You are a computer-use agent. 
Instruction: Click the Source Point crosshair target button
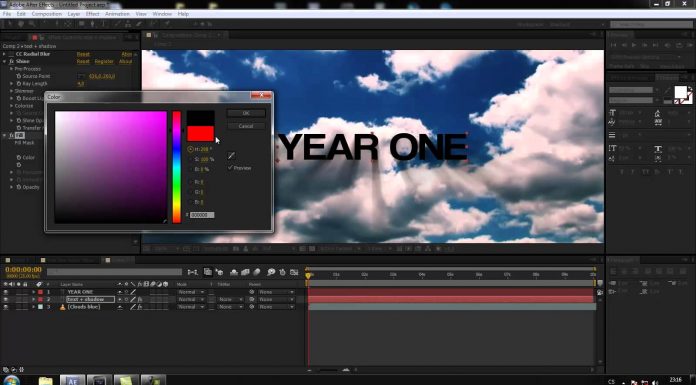tap(81, 76)
